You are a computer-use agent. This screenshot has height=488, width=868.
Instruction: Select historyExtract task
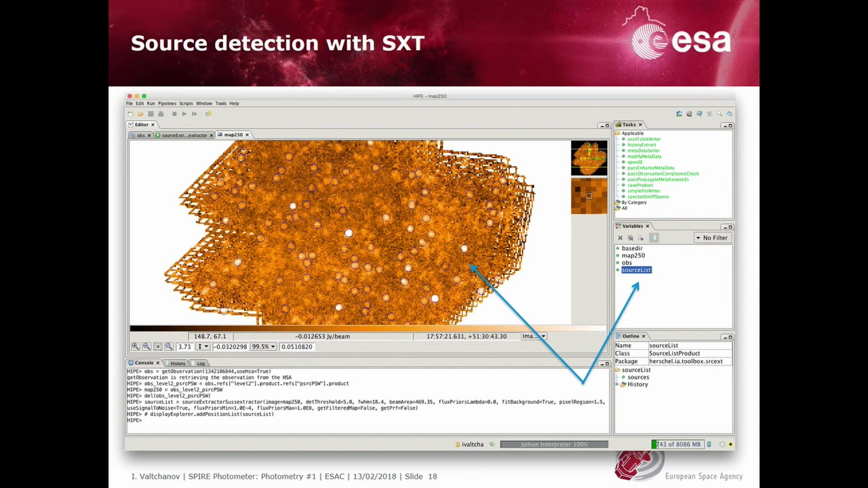(642, 145)
